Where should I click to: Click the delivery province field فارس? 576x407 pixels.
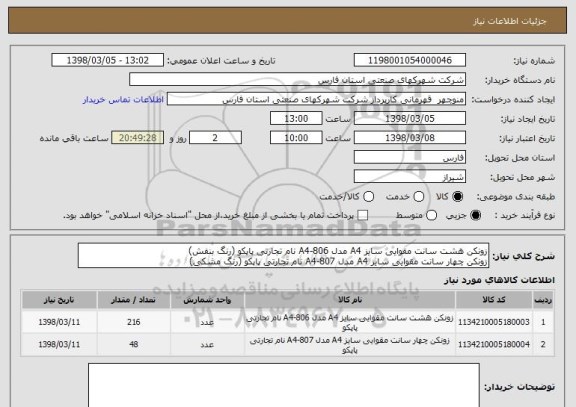tap(410, 157)
